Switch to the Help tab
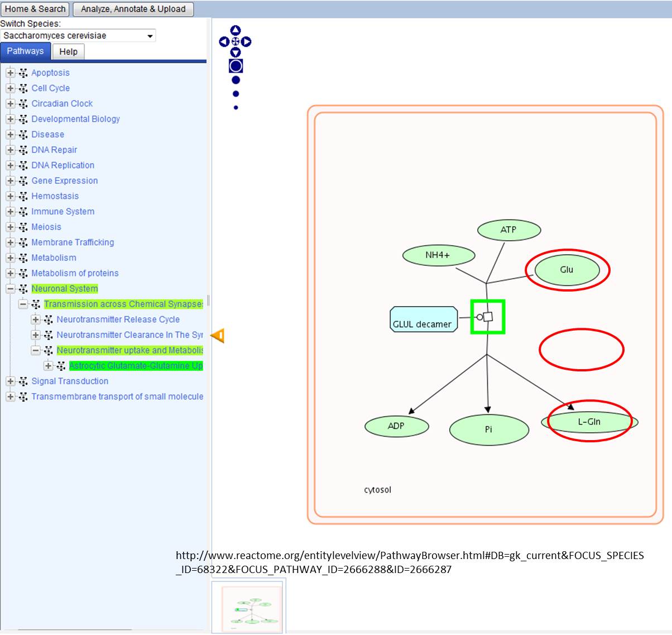This screenshot has height=635, width=672. pos(68,52)
